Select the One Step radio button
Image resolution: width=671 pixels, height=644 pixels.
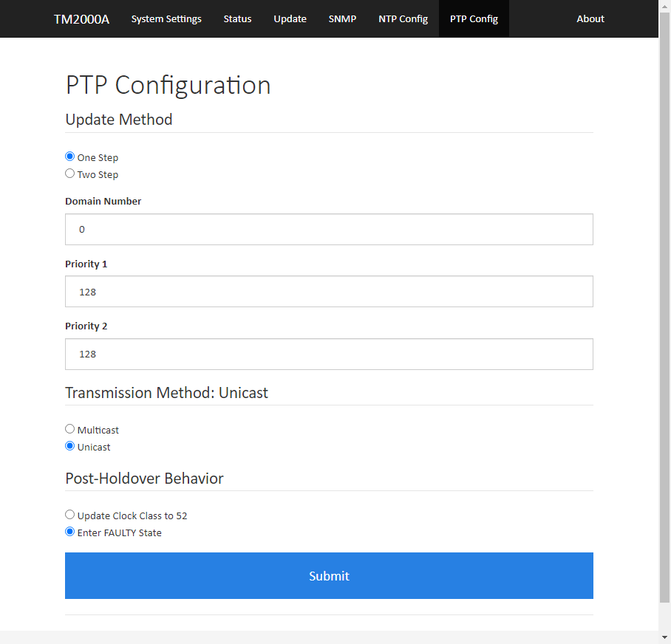click(69, 157)
